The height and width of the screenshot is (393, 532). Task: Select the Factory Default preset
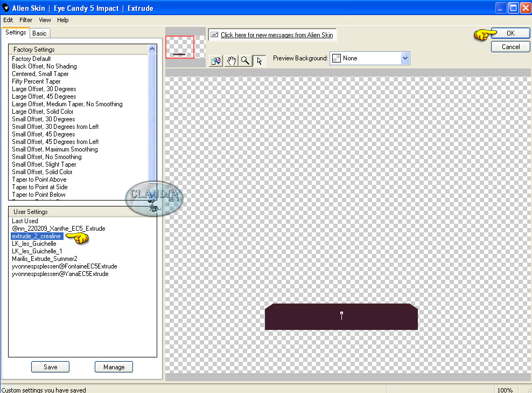click(31, 59)
